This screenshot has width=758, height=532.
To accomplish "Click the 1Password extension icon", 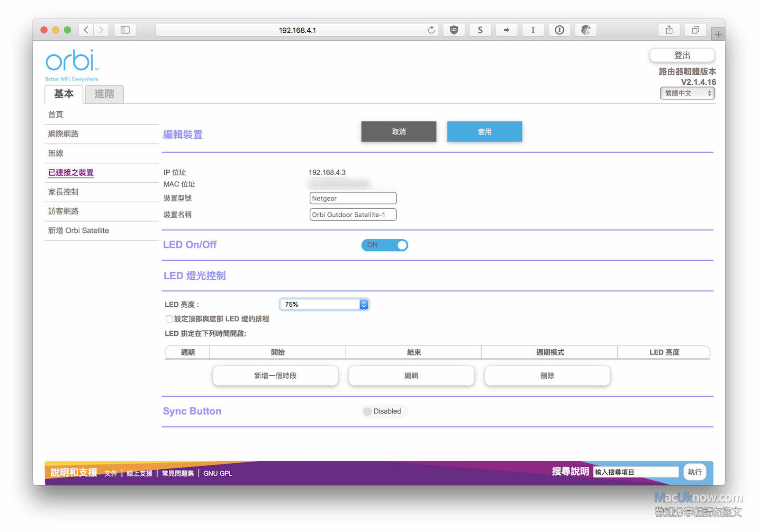I will (x=559, y=30).
